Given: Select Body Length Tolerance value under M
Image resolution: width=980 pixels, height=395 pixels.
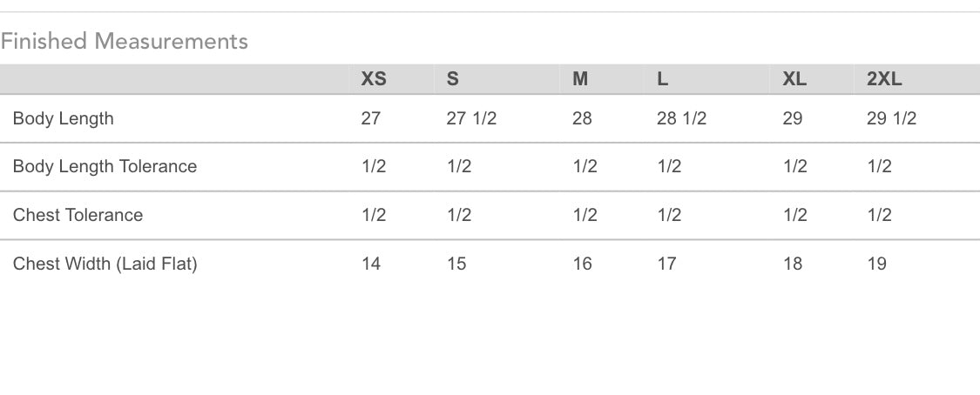Looking at the screenshot, I should coord(585,166).
